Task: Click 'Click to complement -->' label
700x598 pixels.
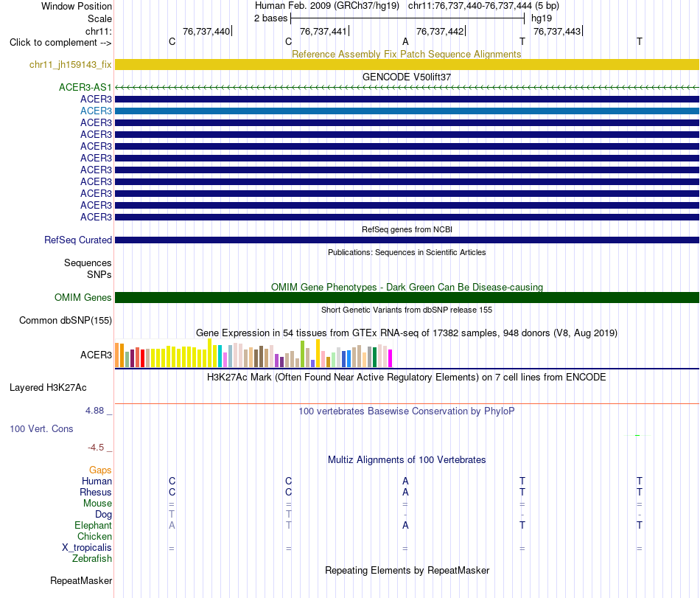Action: (60, 43)
